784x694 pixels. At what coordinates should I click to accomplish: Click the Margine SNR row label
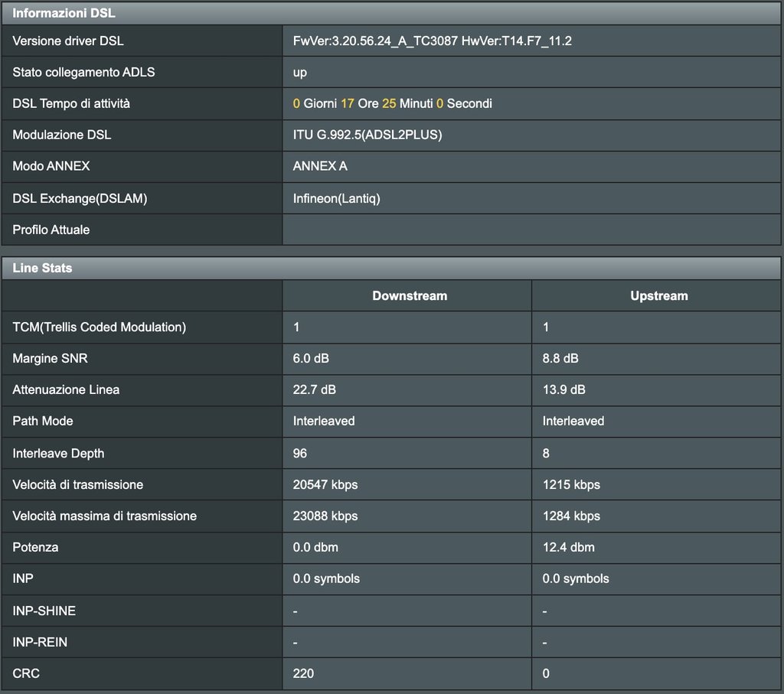point(45,358)
